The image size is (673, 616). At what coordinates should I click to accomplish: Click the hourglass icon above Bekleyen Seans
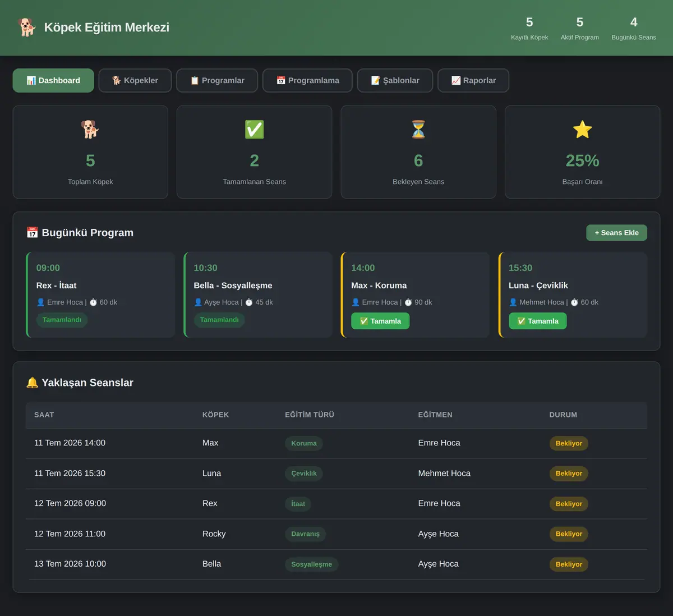click(x=418, y=130)
